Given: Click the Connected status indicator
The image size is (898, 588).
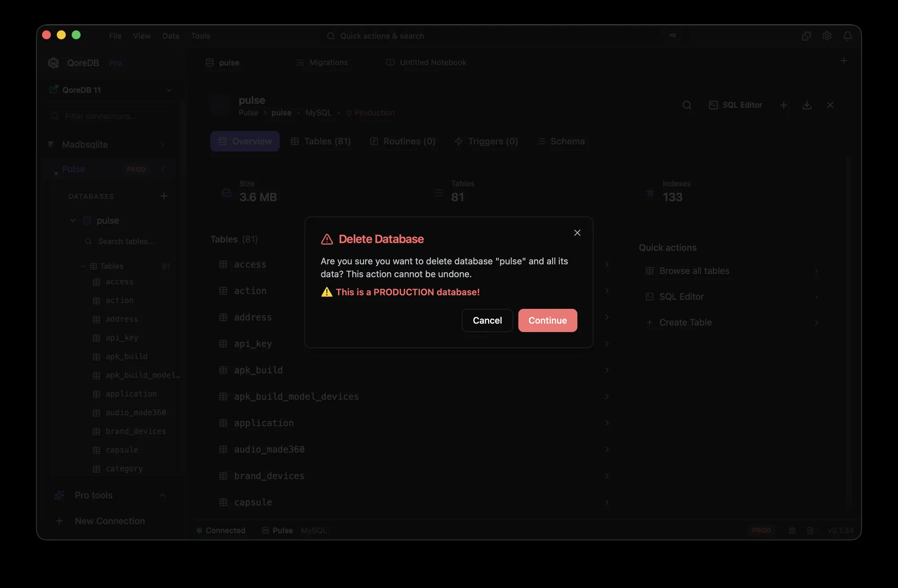Looking at the screenshot, I should 221,531.
